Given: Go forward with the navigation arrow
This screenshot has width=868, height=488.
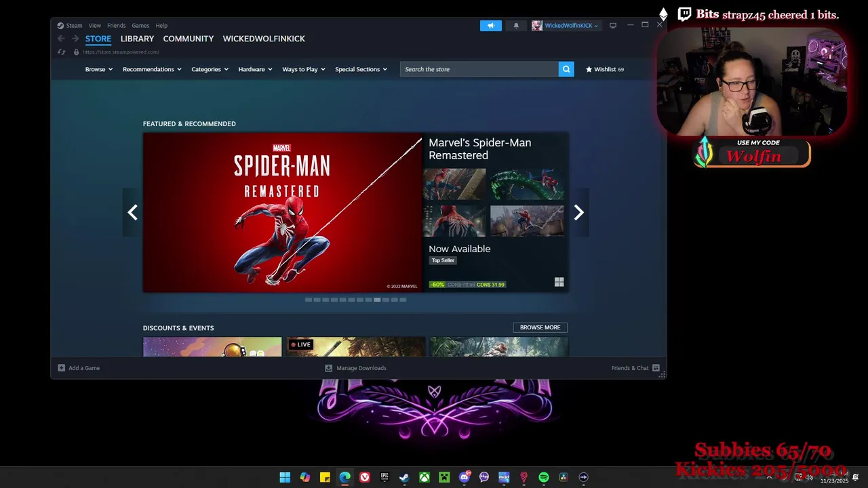Looking at the screenshot, I should coord(75,39).
